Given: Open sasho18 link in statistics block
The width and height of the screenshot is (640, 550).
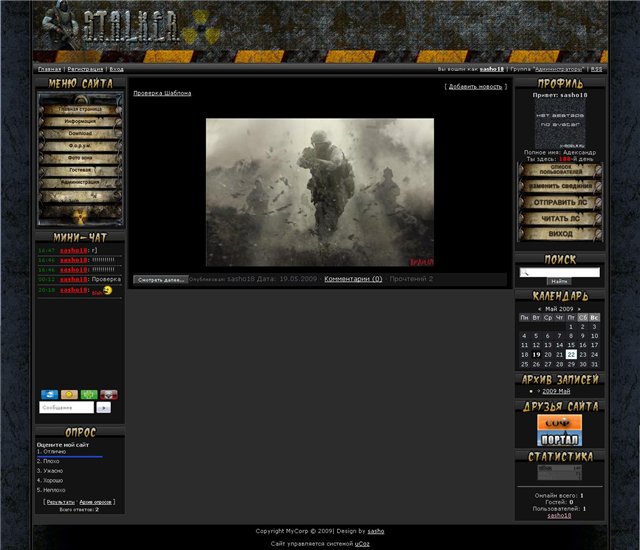Looking at the screenshot, I should tap(559, 516).
